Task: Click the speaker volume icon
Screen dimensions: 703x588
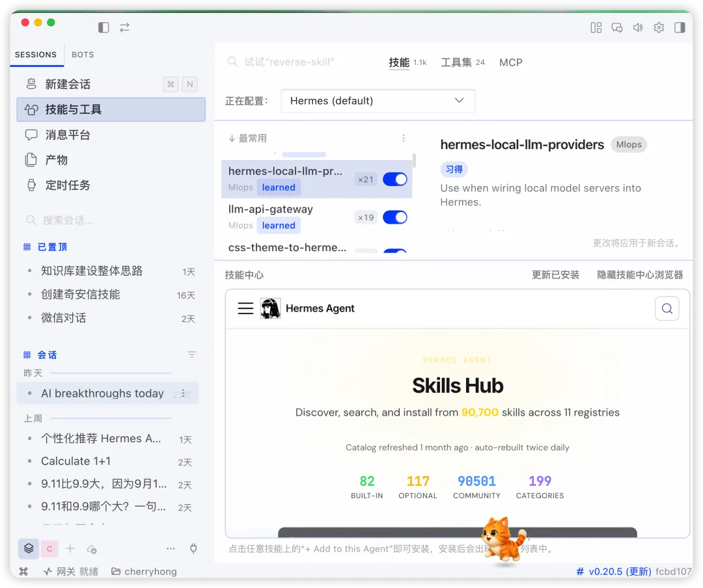Action: tap(637, 28)
